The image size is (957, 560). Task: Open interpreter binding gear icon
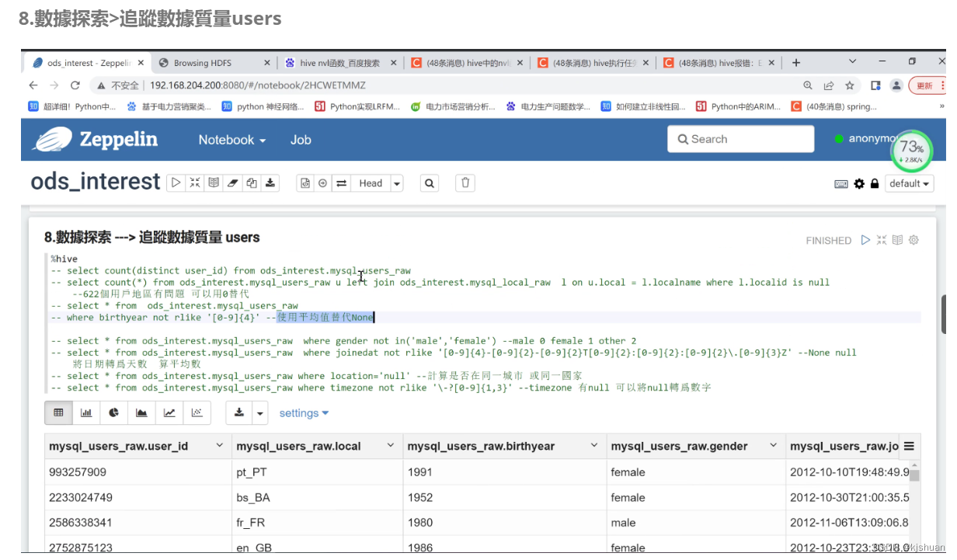(859, 184)
